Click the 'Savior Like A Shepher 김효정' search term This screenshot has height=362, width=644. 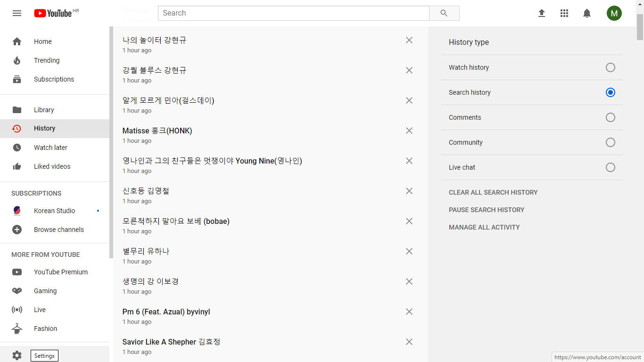[x=172, y=342]
